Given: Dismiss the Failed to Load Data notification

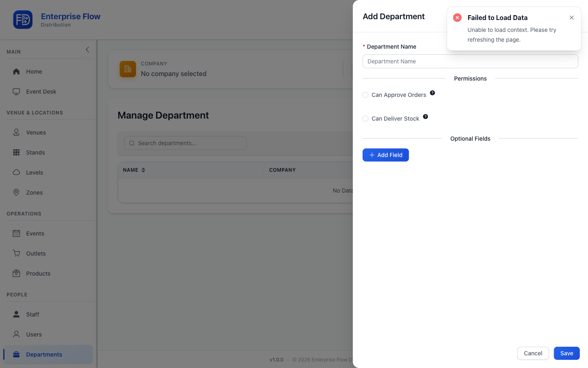Looking at the screenshot, I should [x=572, y=18].
